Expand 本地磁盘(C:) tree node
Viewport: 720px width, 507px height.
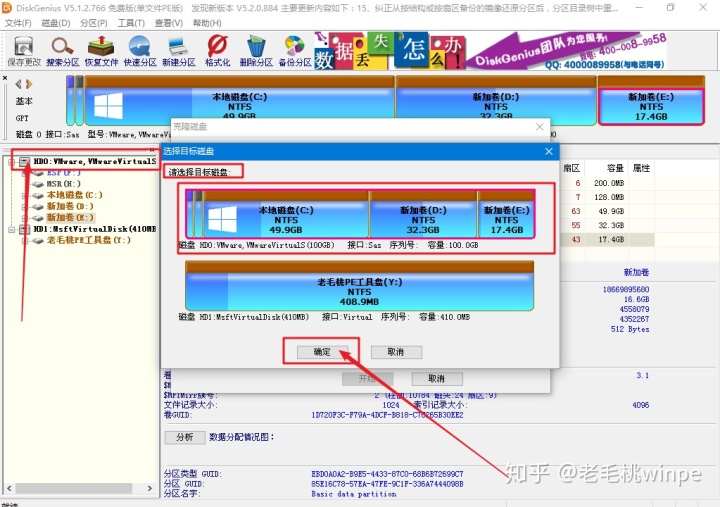(x=24, y=196)
